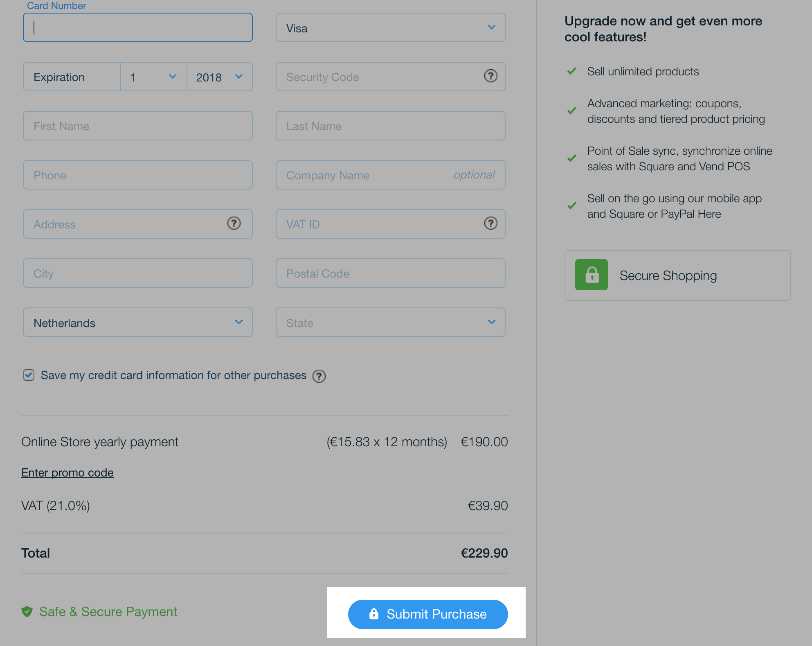Click the lock icon in Submit Purchase
This screenshot has height=646, width=812.
(x=373, y=614)
